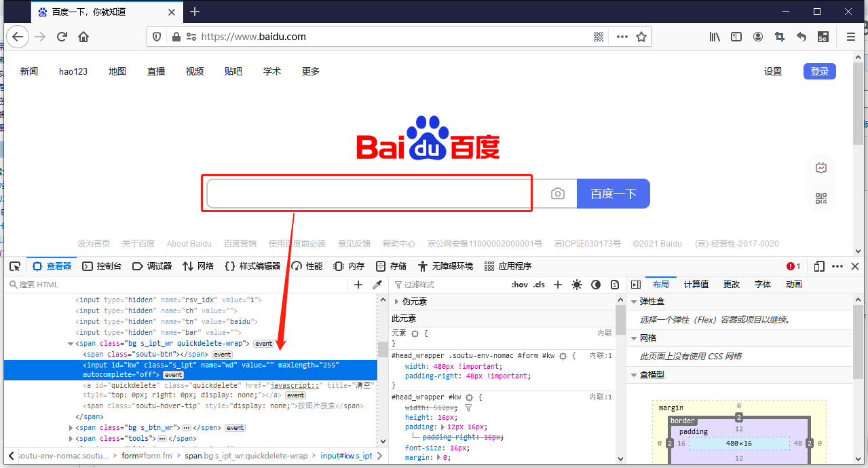The height and width of the screenshot is (468, 868).
Task: Open the Firefox hamburger menu
Action: click(x=851, y=37)
